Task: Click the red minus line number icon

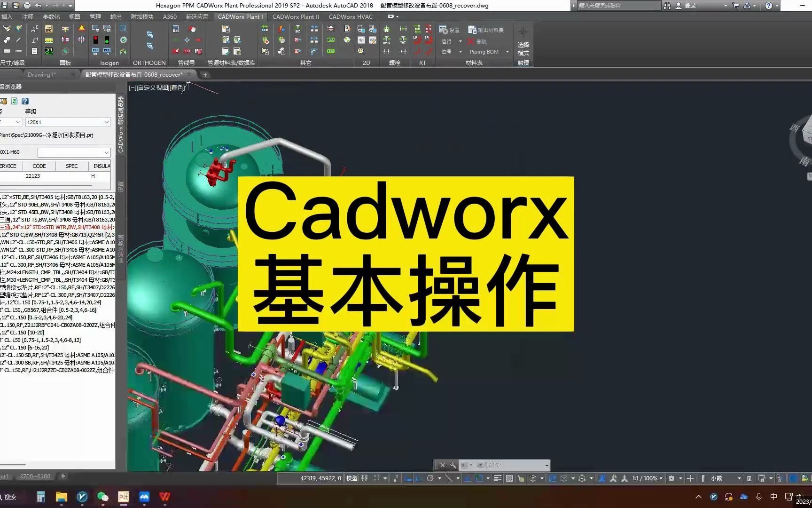Action: click(198, 40)
